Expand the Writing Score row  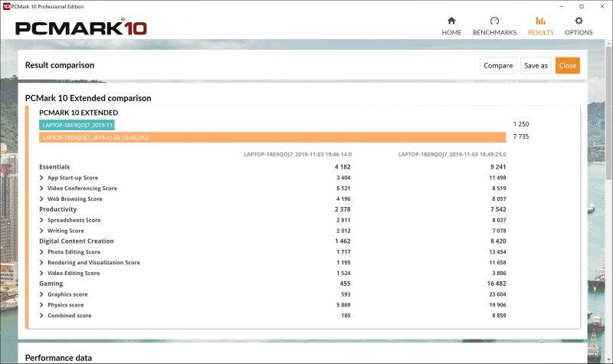click(41, 231)
